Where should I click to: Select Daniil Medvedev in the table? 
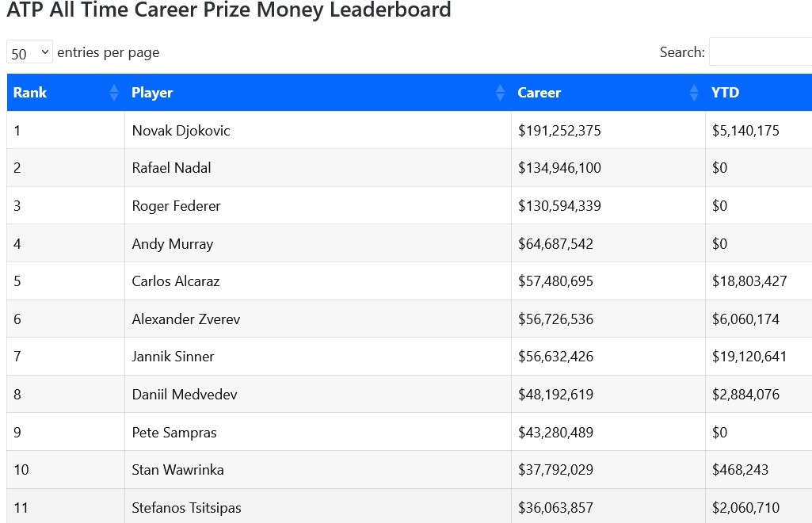click(185, 395)
